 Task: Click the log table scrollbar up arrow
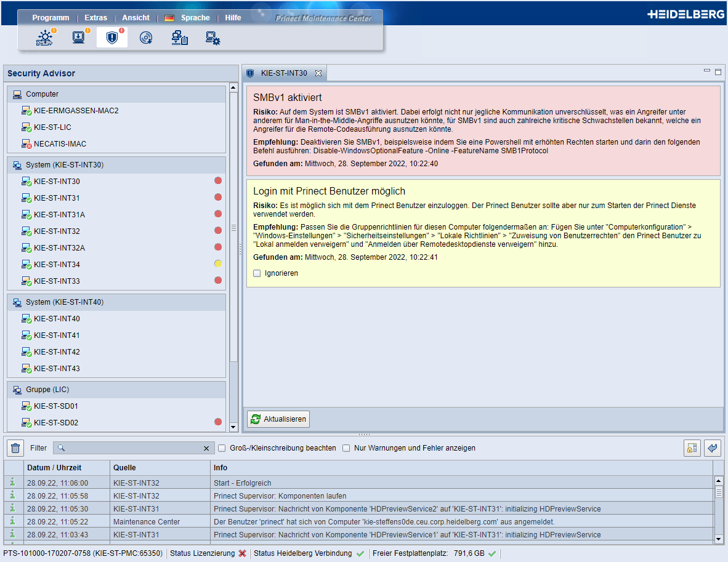pos(719,480)
